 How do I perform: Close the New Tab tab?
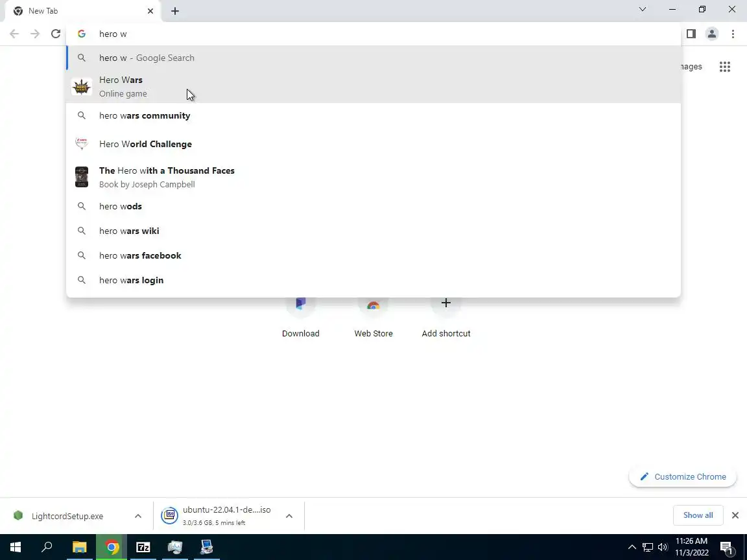pos(150,11)
